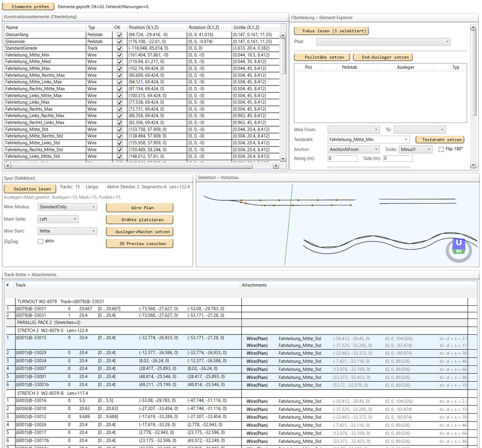
Task: Toggle the OK checkbox for Gleisanfang
Action: pos(119,35)
